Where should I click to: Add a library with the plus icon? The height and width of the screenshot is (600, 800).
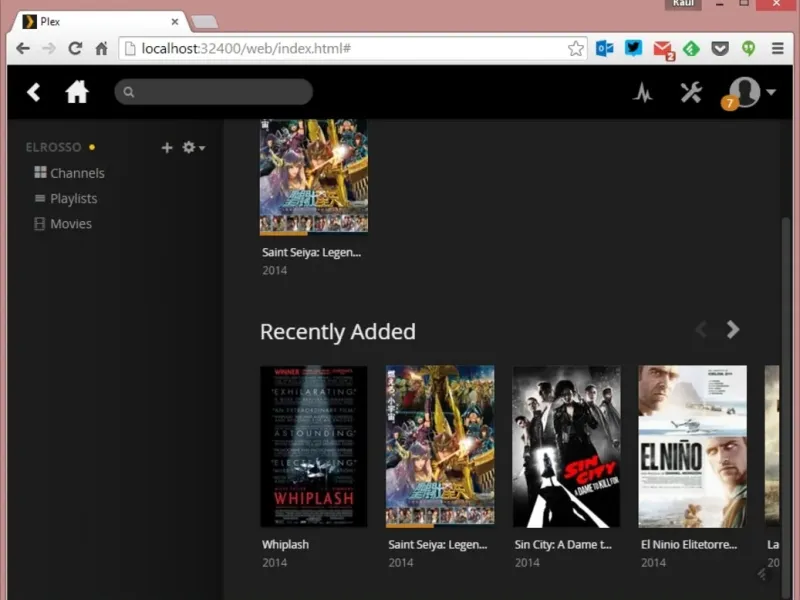pos(167,148)
